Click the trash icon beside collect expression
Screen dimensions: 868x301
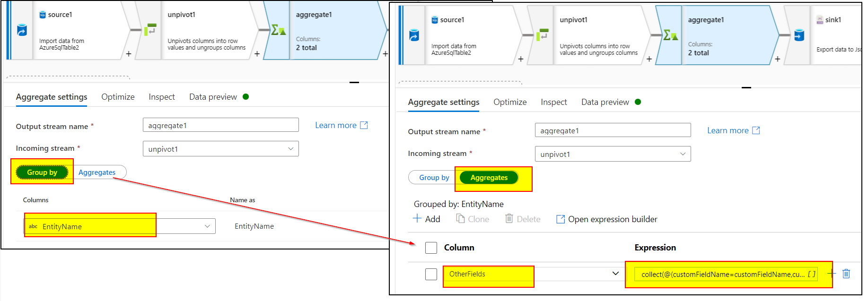tap(846, 274)
